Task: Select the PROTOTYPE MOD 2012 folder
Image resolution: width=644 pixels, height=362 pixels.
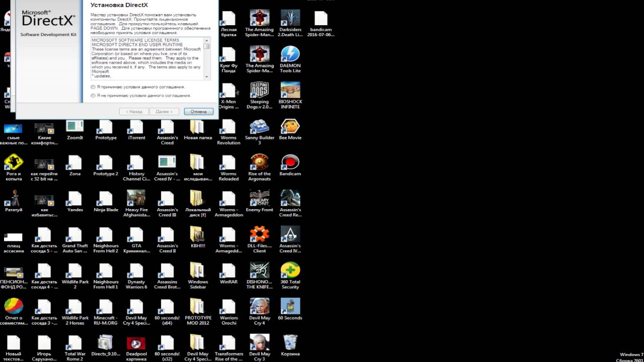Action: click(x=198, y=312)
